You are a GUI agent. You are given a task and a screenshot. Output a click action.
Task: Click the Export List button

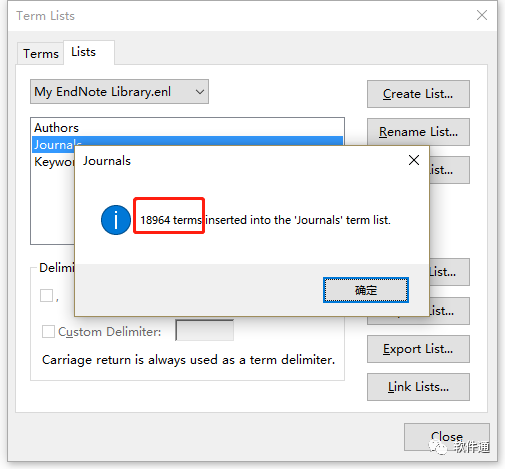(418, 349)
